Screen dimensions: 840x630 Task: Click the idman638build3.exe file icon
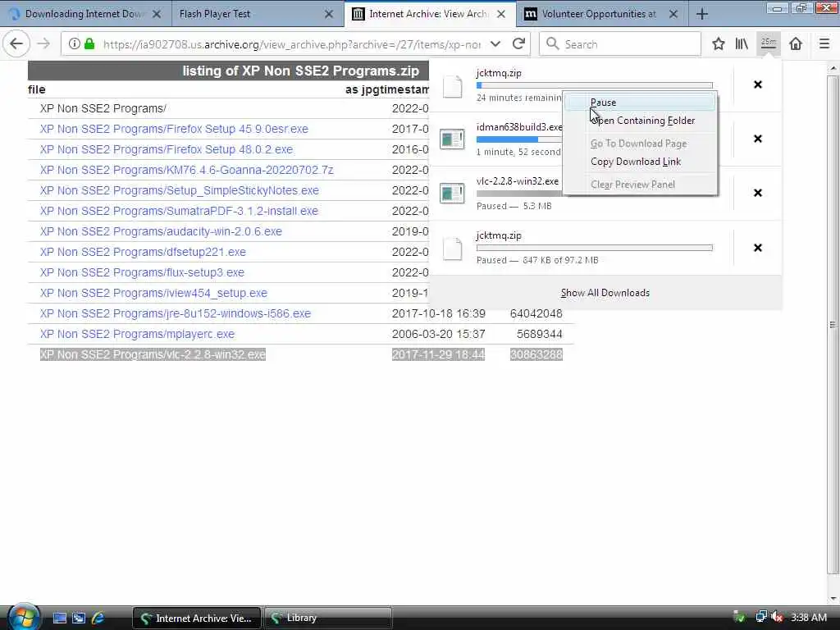(x=452, y=139)
